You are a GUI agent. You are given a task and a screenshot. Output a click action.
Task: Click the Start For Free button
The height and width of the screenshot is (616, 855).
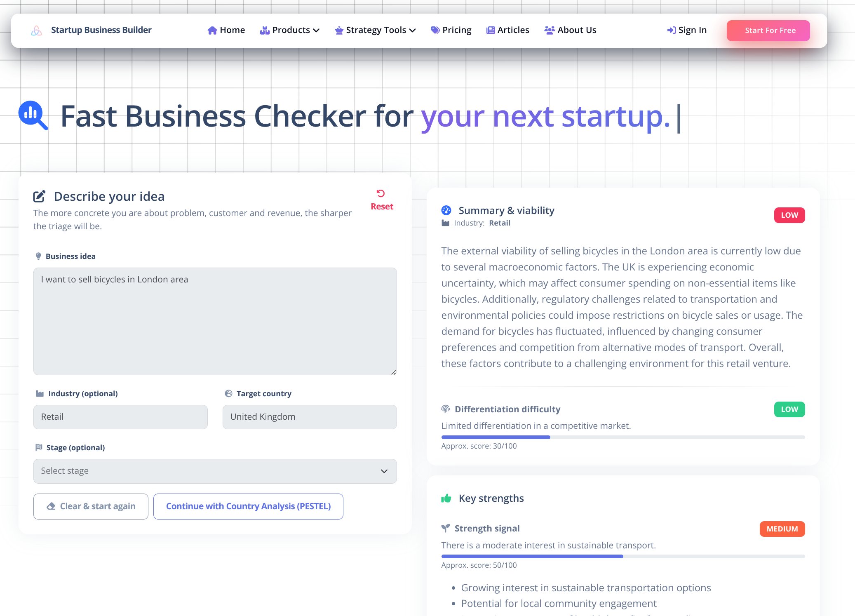click(x=768, y=30)
